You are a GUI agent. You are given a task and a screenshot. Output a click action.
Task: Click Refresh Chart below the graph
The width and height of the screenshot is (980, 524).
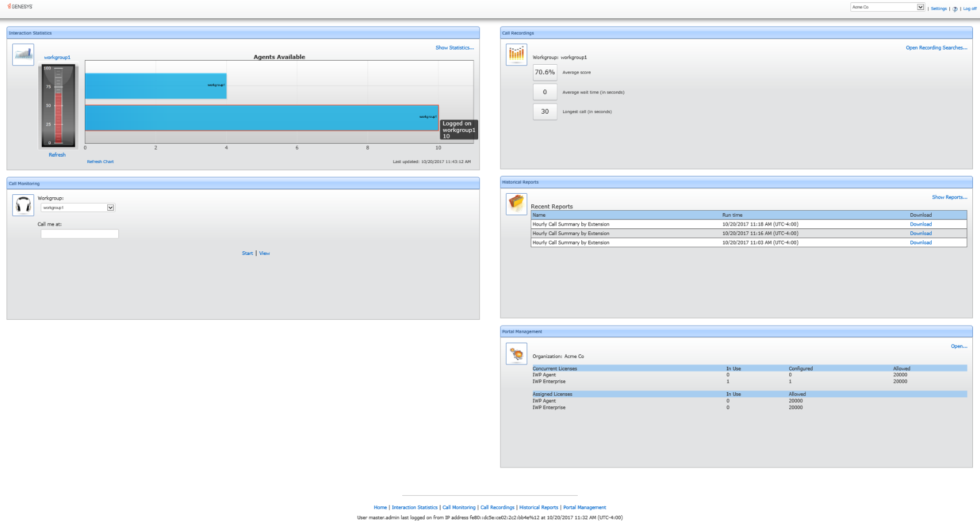[x=100, y=161]
